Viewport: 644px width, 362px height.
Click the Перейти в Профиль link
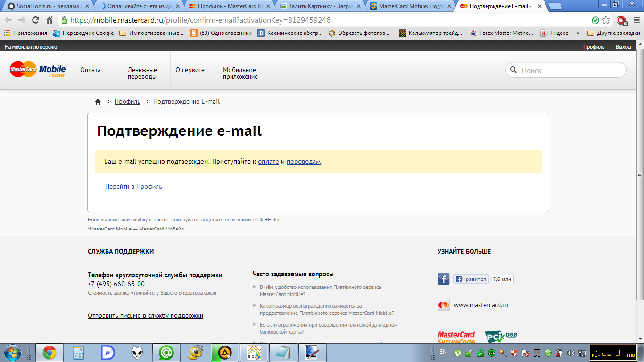click(133, 186)
